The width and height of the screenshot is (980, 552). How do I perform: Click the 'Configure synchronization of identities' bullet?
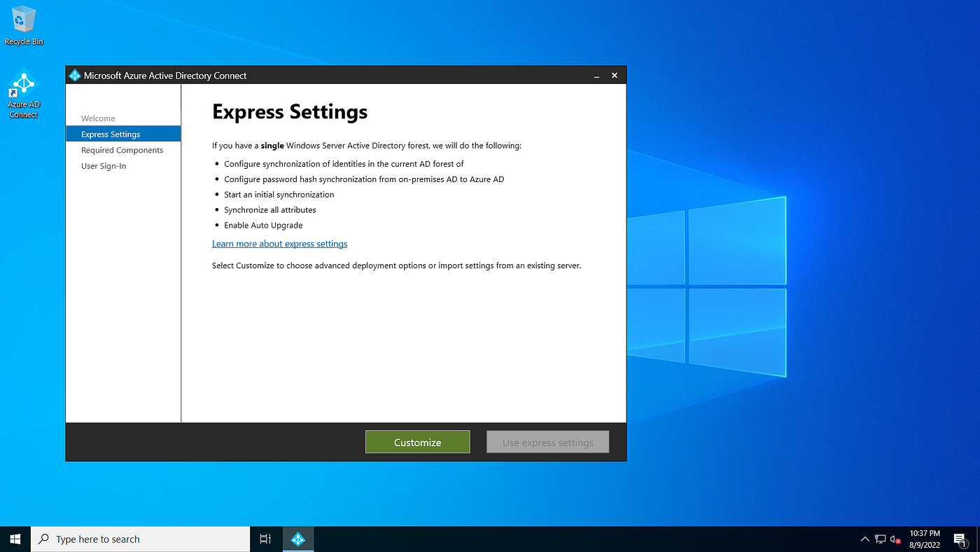click(344, 164)
